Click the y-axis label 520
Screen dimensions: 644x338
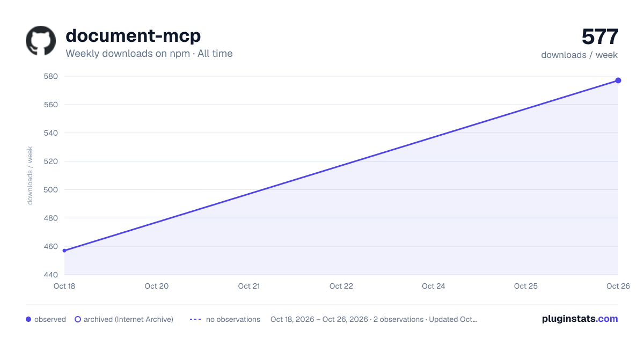[50, 161]
